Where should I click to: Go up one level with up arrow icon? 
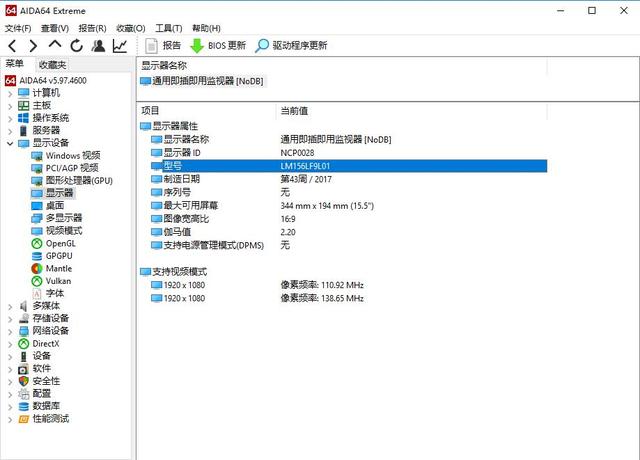[55, 45]
